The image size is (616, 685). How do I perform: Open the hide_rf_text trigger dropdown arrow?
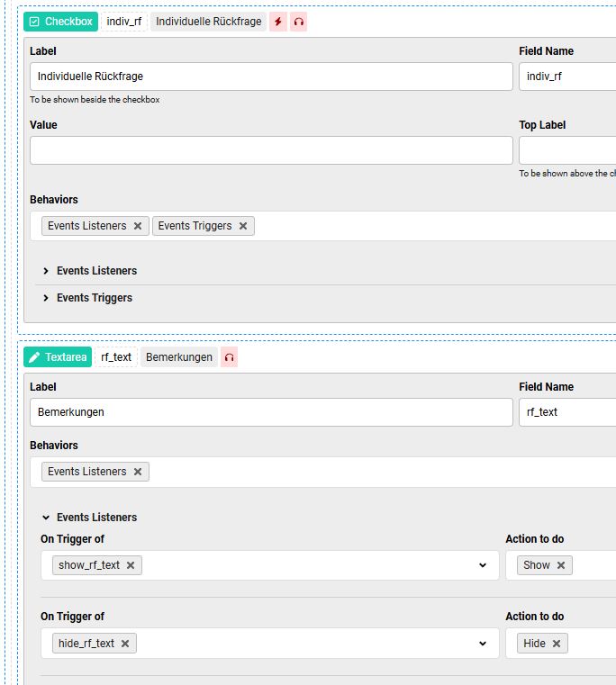coord(483,644)
